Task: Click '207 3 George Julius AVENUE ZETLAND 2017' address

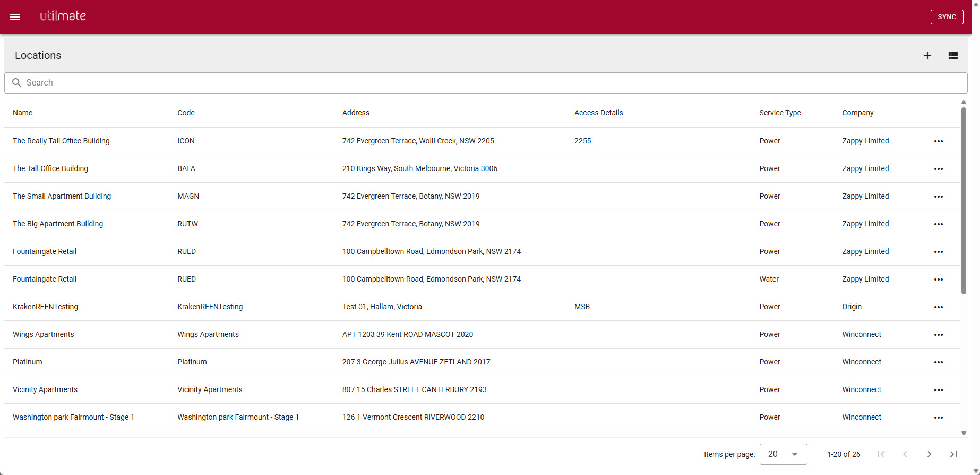Action: coord(416,362)
